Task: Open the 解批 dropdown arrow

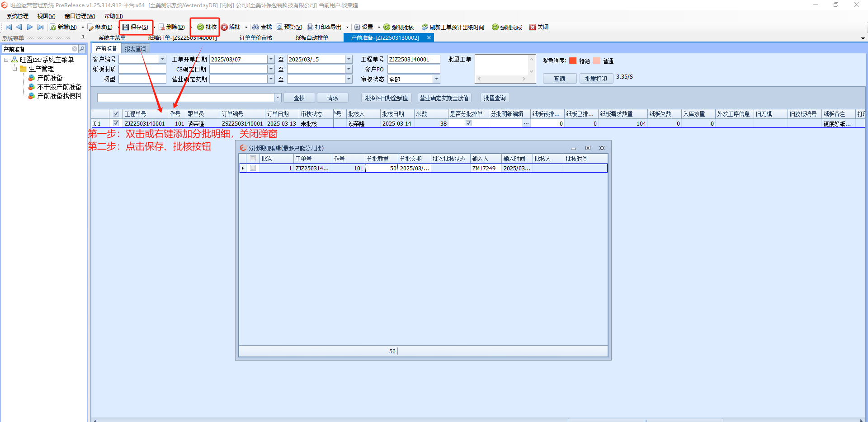Action: coord(246,27)
